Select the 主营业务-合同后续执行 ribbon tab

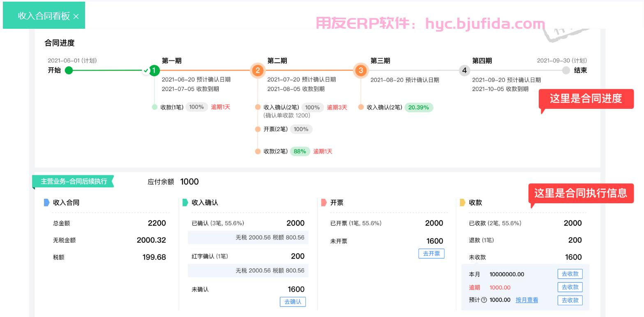pyautogui.click(x=74, y=181)
